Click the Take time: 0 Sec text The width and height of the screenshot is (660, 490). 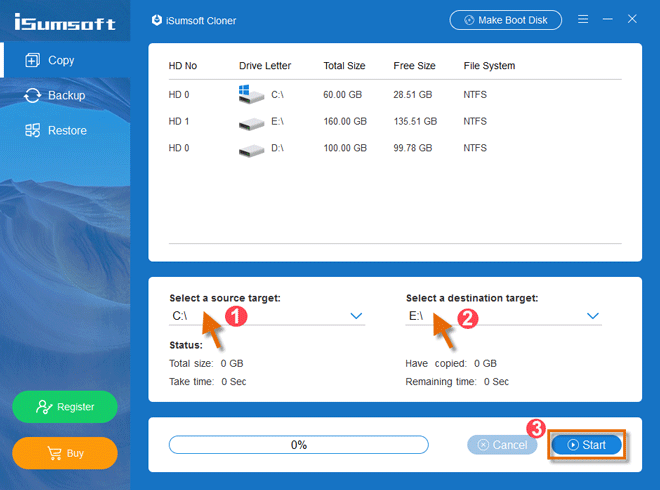click(208, 382)
